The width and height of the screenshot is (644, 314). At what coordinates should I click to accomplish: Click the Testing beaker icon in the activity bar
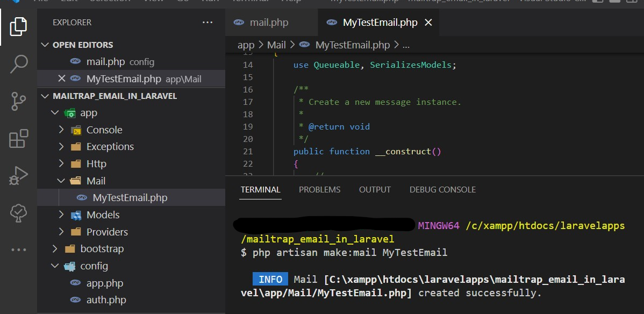pyautogui.click(x=18, y=212)
